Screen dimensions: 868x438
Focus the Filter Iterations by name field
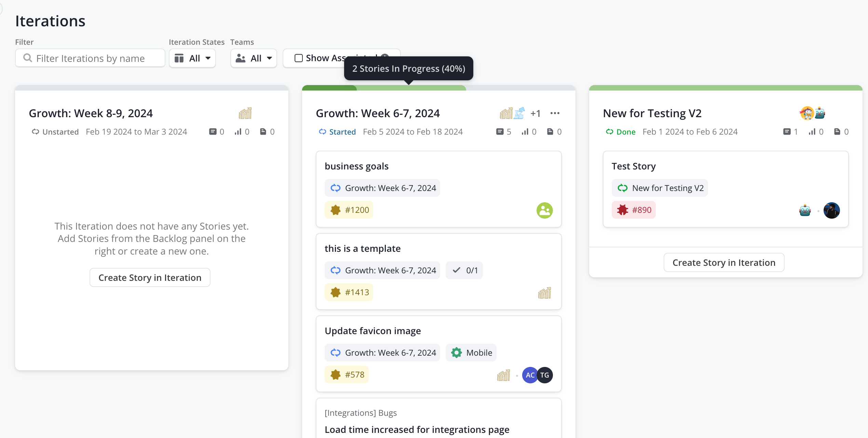click(90, 58)
